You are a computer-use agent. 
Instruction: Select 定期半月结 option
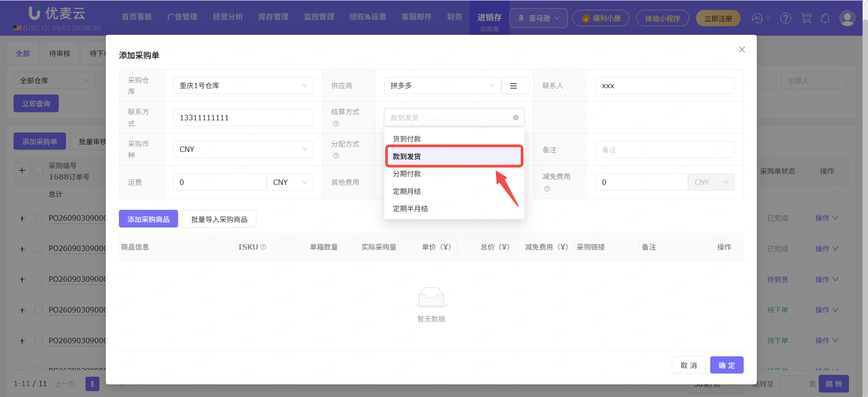click(x=454, y=208)
